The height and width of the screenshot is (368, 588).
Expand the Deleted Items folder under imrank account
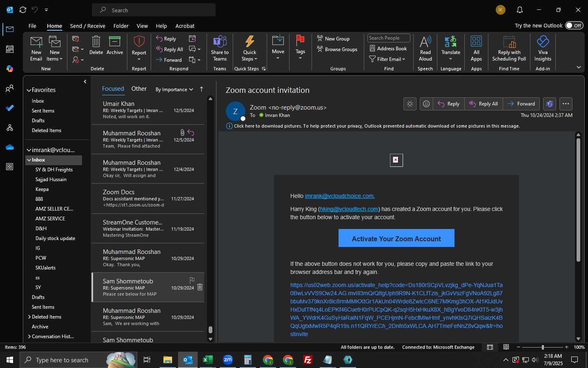pyautogui.click(x=29, y=317)
